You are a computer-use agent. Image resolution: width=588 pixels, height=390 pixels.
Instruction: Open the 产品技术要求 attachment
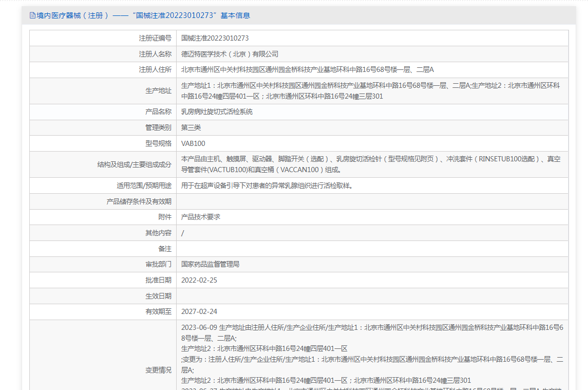click(201, 217)
